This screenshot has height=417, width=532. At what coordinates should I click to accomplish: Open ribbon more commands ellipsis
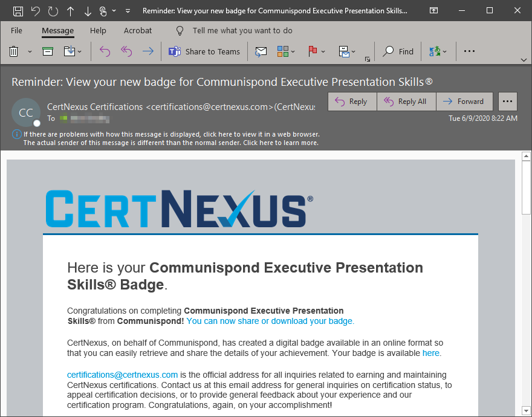click(469, 51)
